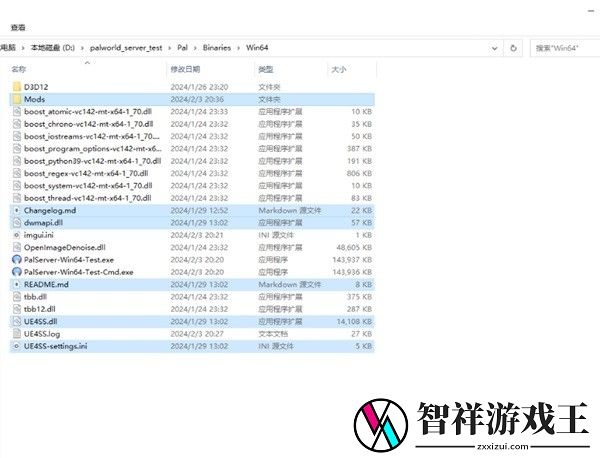Navigate to Binaries breadcrumb segment
600x458 pixels.
coord(217,48)
